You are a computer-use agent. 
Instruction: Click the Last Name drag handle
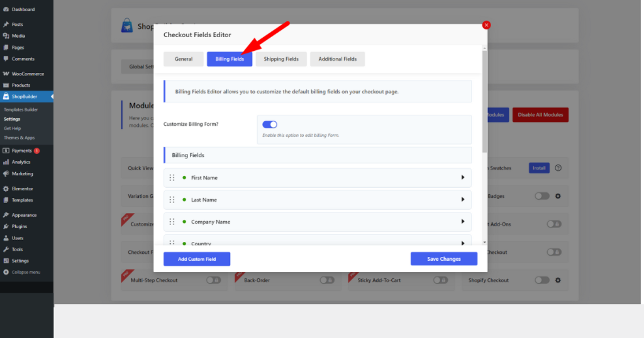172,200
